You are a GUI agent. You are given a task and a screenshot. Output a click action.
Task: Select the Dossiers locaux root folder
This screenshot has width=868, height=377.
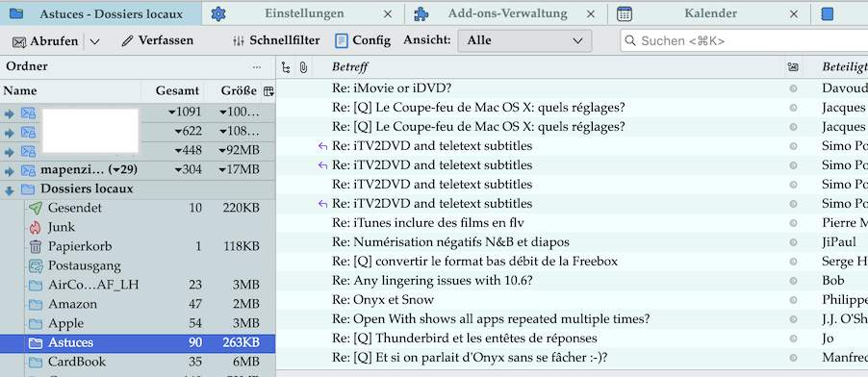click(x=138, y=188)
